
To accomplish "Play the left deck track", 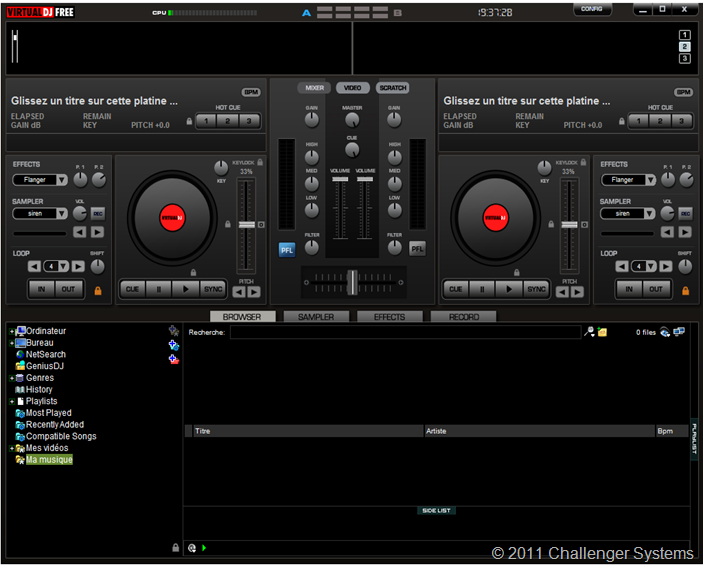I will point(186,289).
